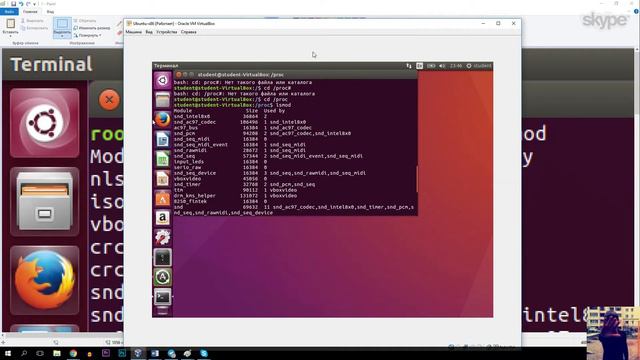Open Windows Start menu

[x=7, y=353]
